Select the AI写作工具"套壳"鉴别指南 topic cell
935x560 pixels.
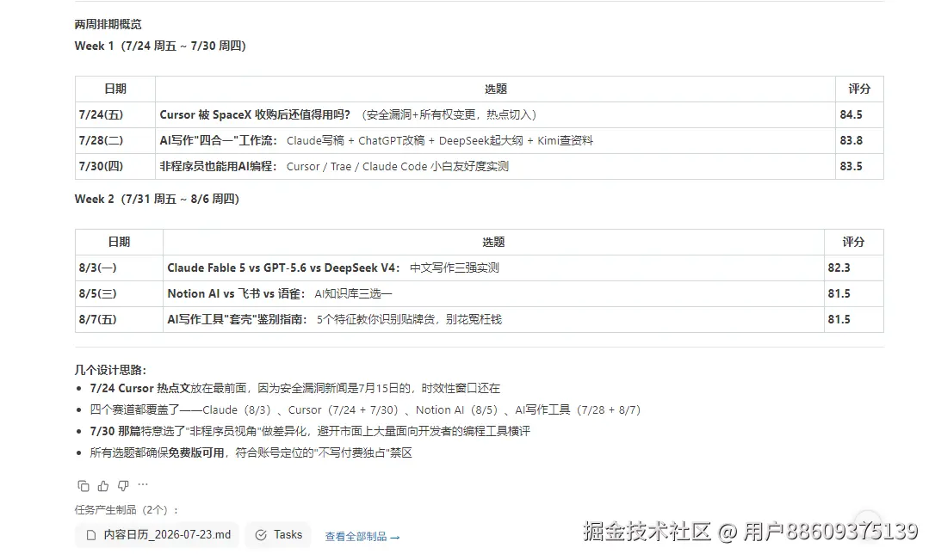click(493, 319)
